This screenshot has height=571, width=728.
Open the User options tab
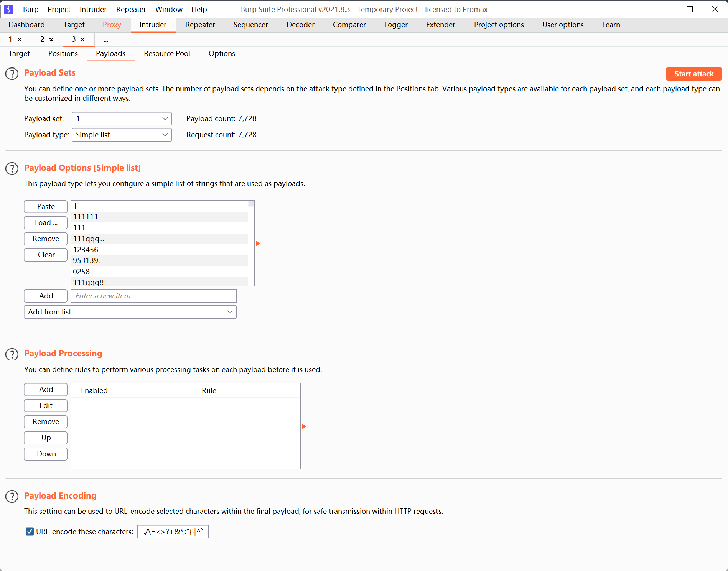(563, 25)
